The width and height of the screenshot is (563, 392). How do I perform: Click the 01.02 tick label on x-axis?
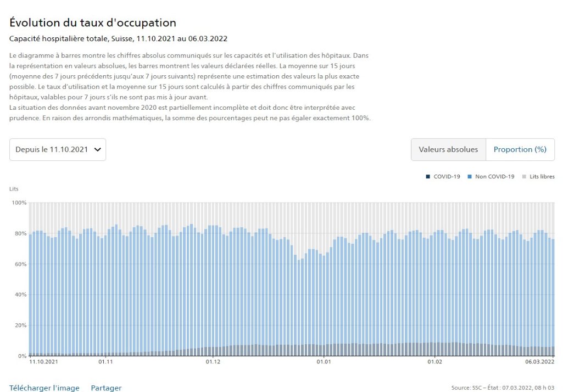point(434,362)
